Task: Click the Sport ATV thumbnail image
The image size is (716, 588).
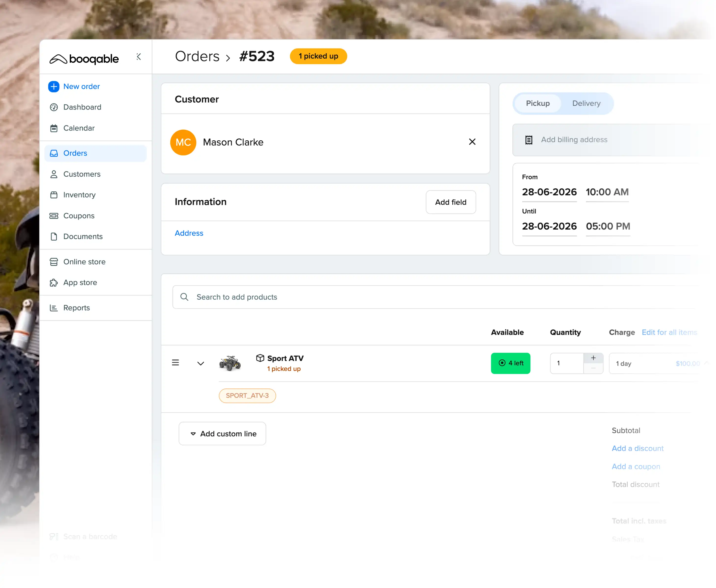Action: [x=230, y=363]
